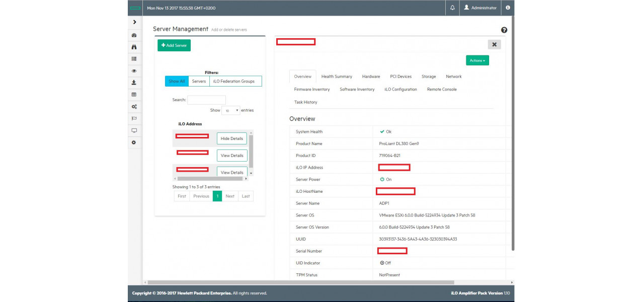
Task: Open the Actions dropdown button
Action: tap(477, 60)
